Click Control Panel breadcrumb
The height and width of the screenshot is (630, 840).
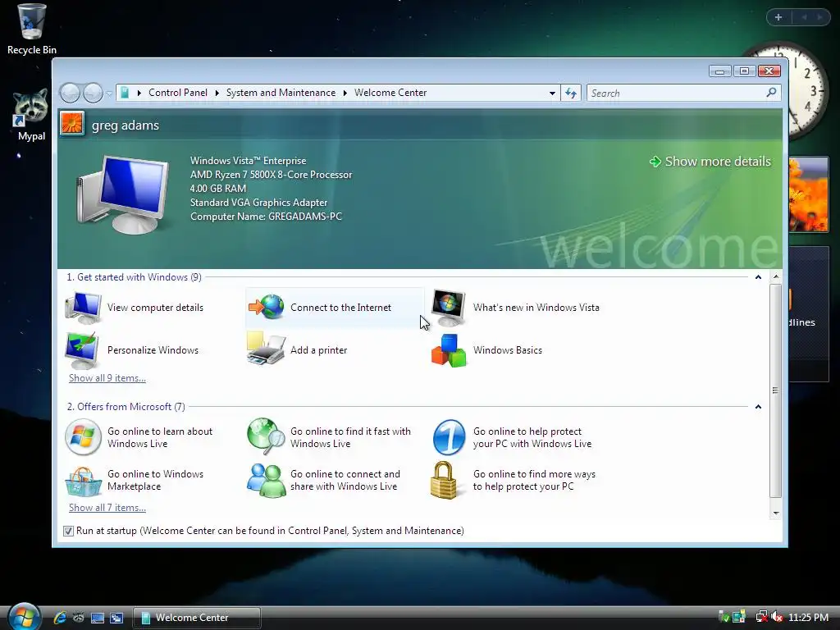click(178, 93)
